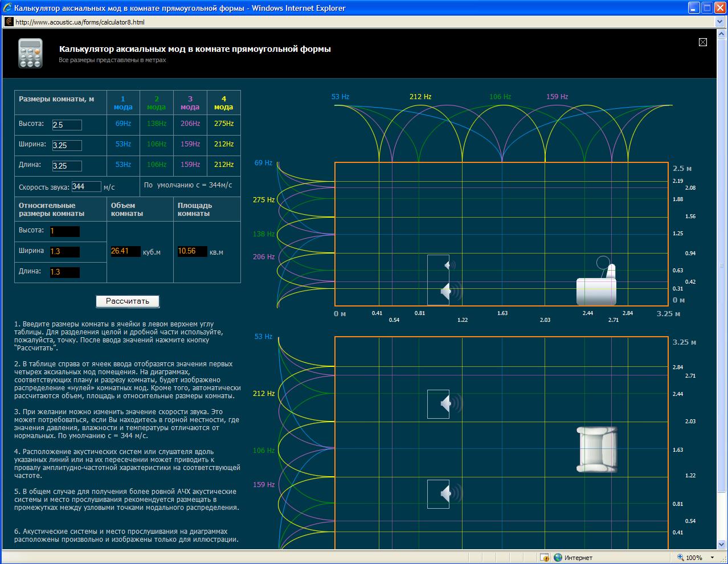The width and height of the screenshot is (728, 564).
Task: Click the Длина room length input field
Action: (67, 166)
